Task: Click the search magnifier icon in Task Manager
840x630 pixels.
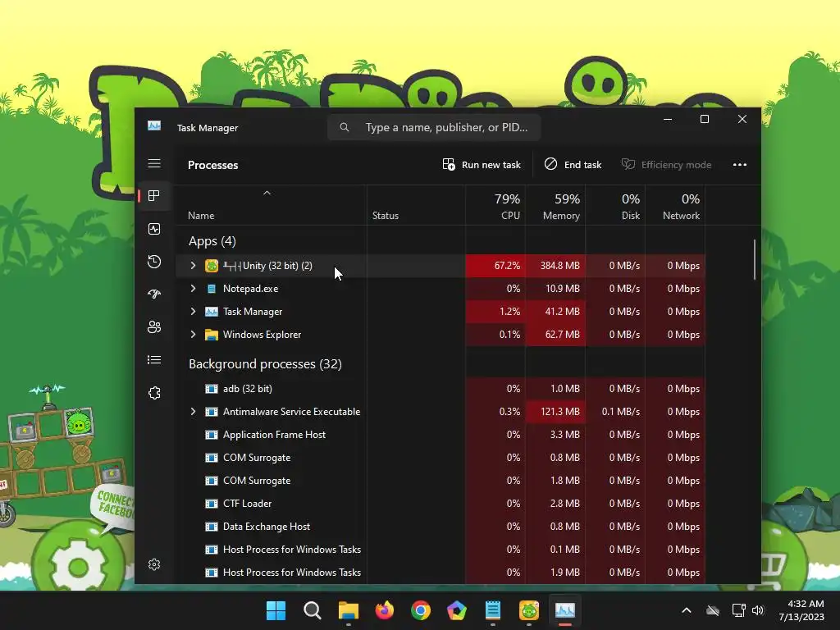Action: [345, 127]
